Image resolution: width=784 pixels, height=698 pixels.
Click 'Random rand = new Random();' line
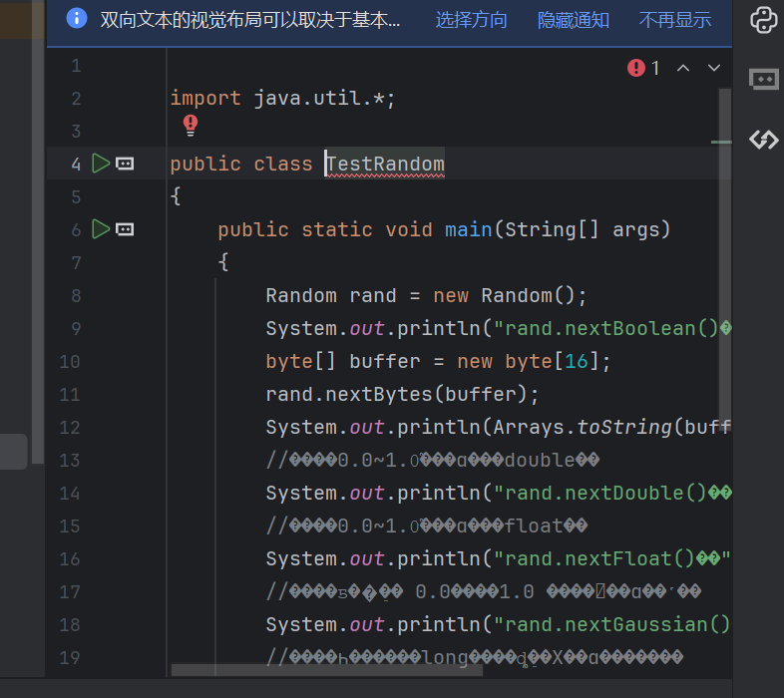(x=426, y=295)
